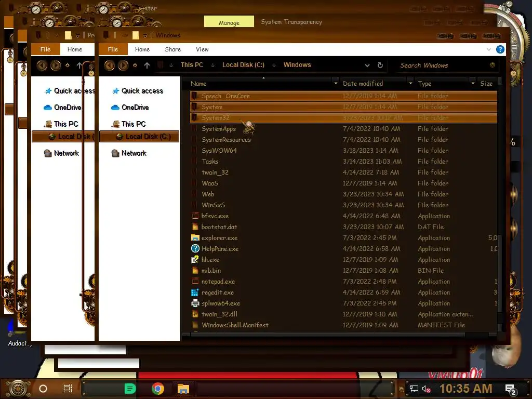This screenshot has height=399, width=532.
Task: Select Local Disk (C:) in navigation pane
Action: [139, 137]
